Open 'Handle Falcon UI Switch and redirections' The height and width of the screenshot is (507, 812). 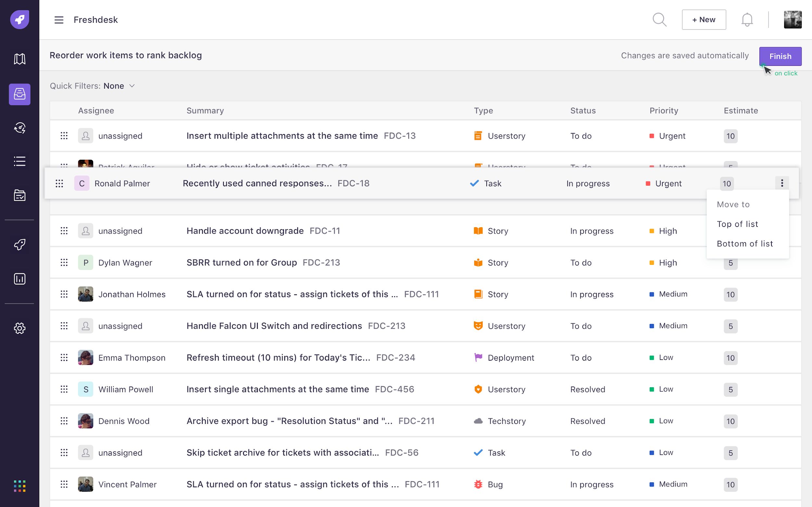pyautogui.click(x=274, y=326)
